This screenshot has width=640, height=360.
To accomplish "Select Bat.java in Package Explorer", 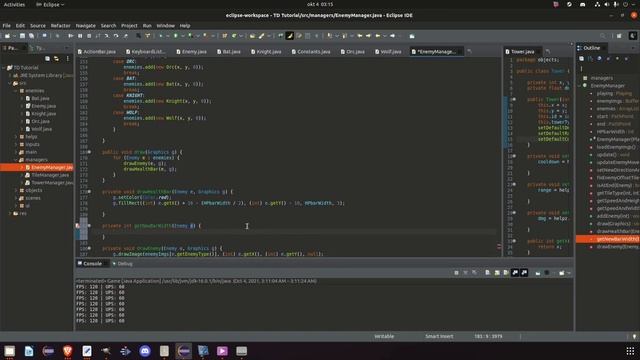I will 40,98.
